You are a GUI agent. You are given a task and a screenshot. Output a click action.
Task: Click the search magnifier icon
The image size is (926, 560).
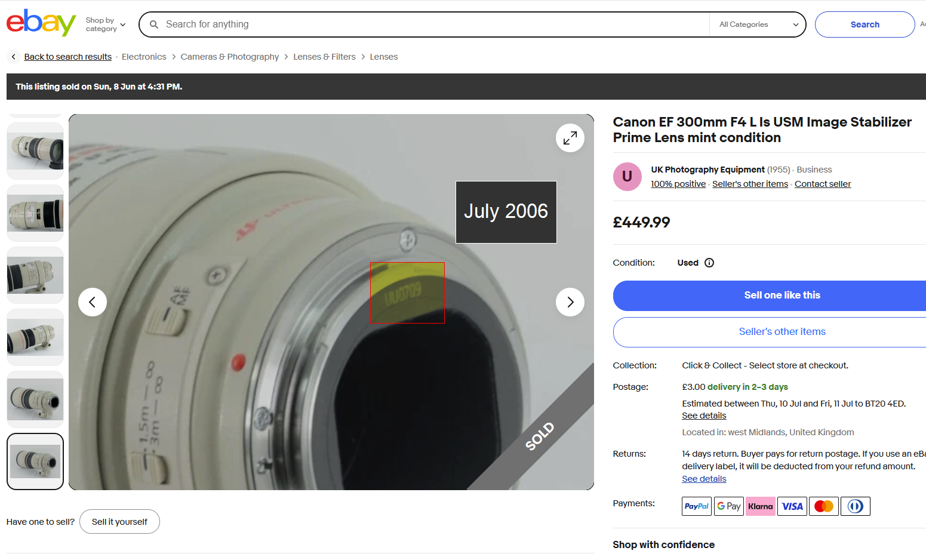point(154,24)
